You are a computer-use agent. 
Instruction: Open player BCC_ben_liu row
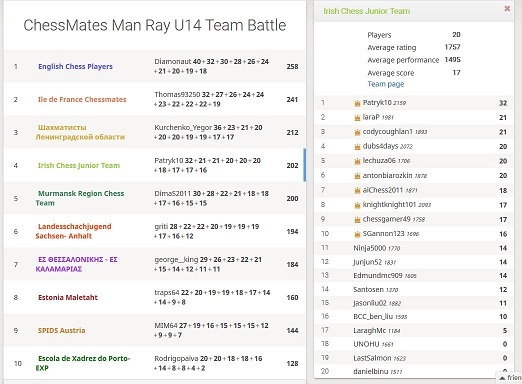414,317
